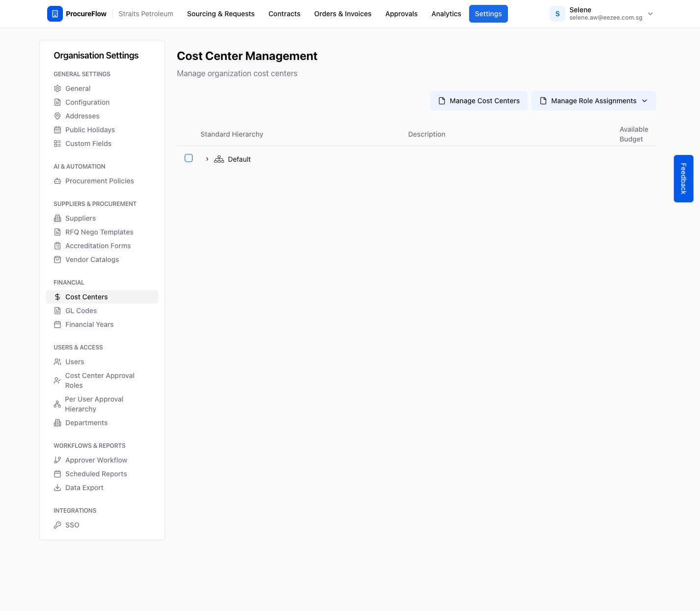Click the Financial Years calendar icon
This screenshot has height=611, width=700.
pos(57,324)
